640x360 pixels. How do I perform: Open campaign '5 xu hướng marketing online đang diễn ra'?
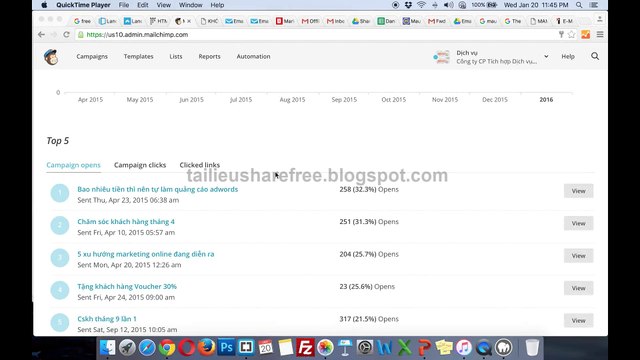point(146,254)
